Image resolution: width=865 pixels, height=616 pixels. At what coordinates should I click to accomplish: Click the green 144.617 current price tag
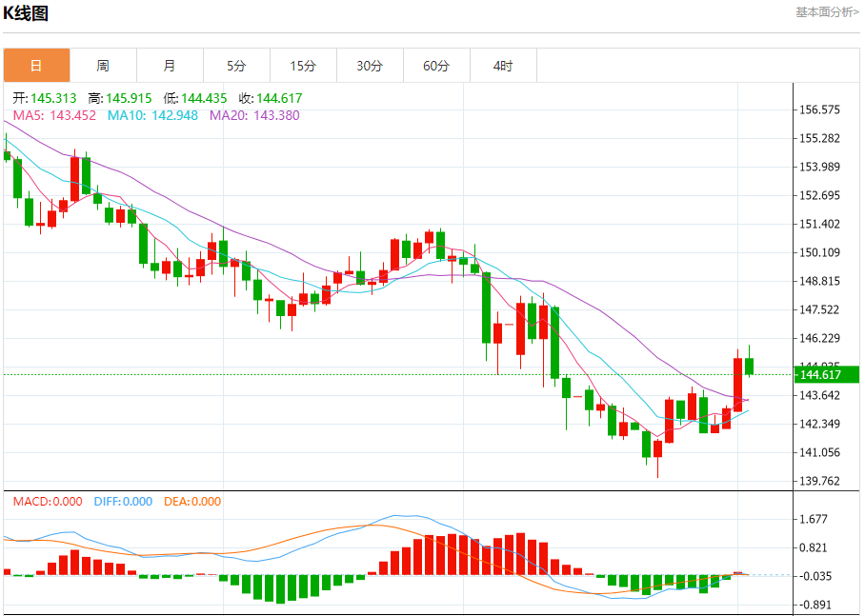coord(826,375)
